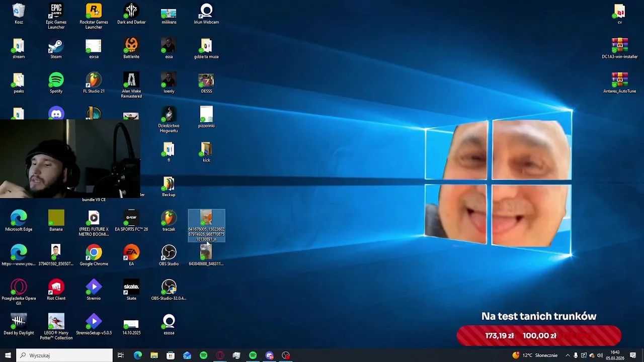This screenshot has height=362, width=644.
Task: Select the peaks folder icon
Action: pyautogui.click(x=19, y=83)
